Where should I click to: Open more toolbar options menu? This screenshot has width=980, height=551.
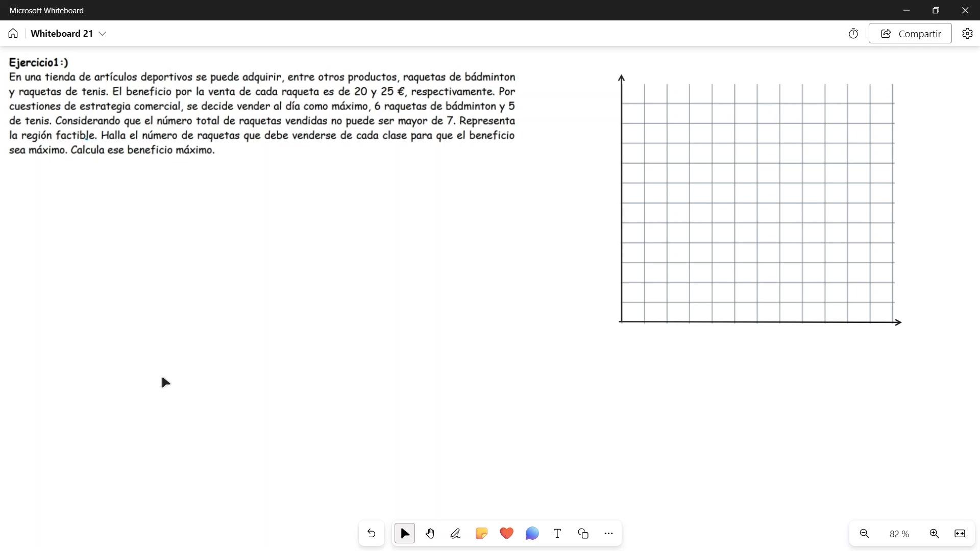(x=608, y=534)
